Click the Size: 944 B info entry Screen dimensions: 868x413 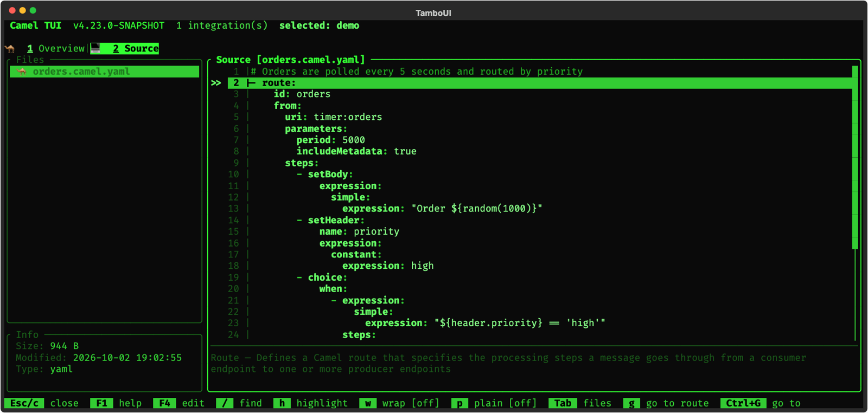[47, 346]
